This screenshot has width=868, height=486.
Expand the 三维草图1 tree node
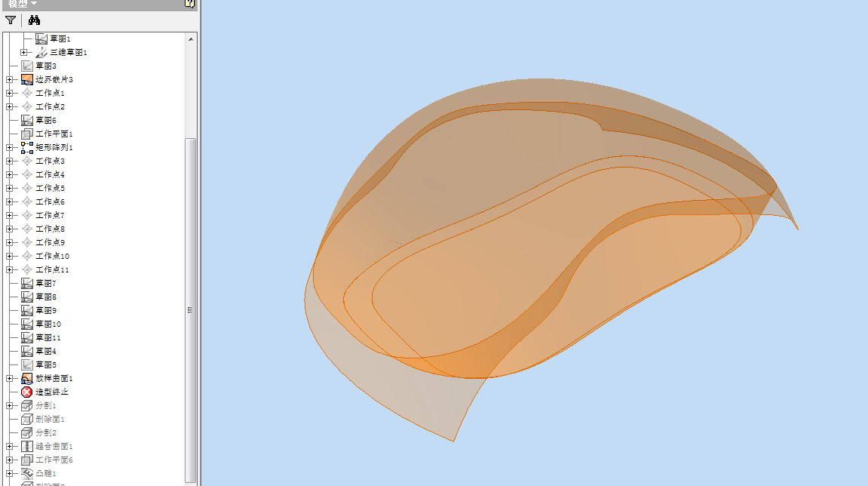(24, 52)
